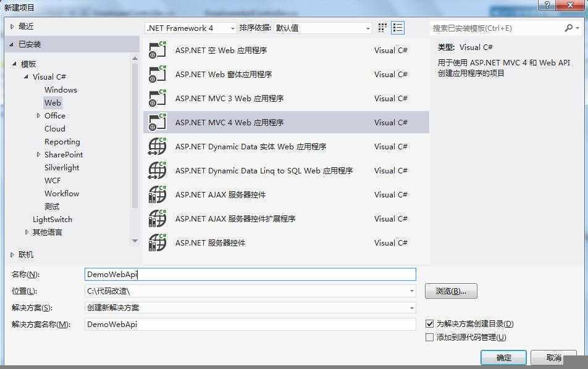The height and width of the screenshot is (369, 588).
Task: Expand the Office tree node
Action: tap(38, 116)
